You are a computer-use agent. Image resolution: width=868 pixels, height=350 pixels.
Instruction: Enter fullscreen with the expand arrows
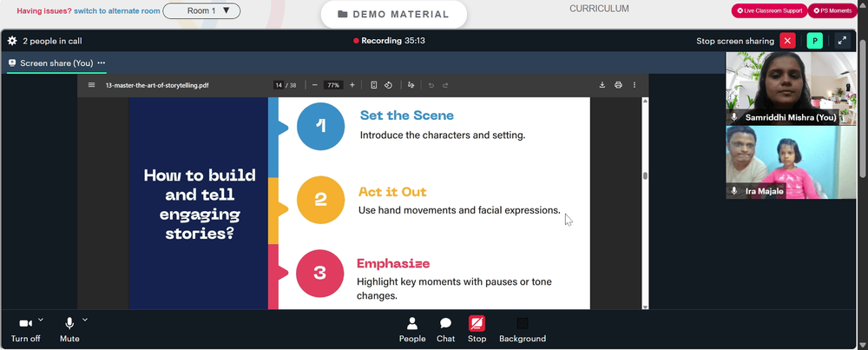842,41
